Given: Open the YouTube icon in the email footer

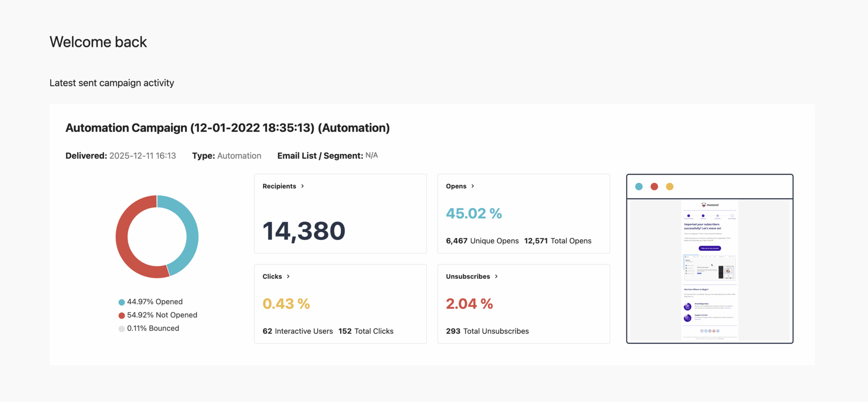Looking at the screenshot, I should coord(714,331).
